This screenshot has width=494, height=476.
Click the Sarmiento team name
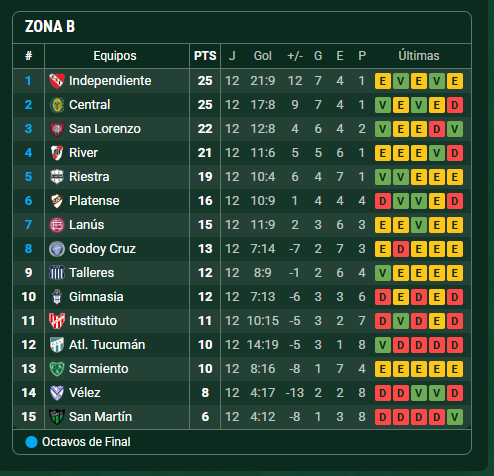(99, 369)
